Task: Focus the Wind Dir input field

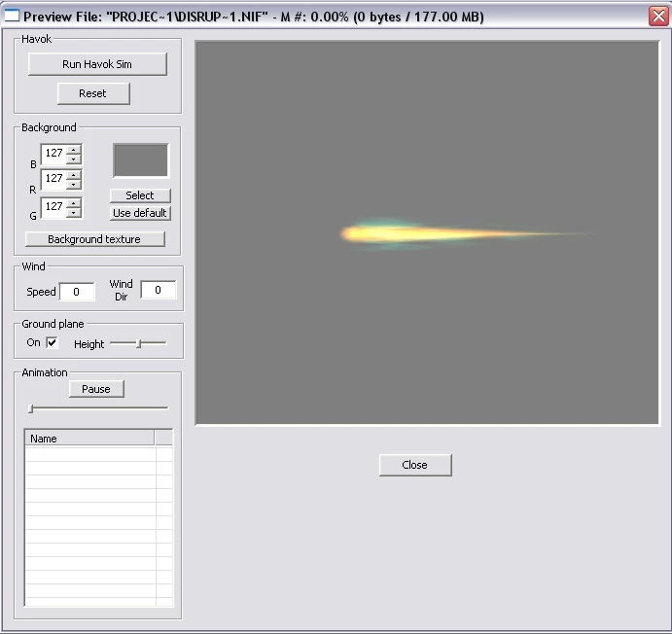Action: [158, 290]
